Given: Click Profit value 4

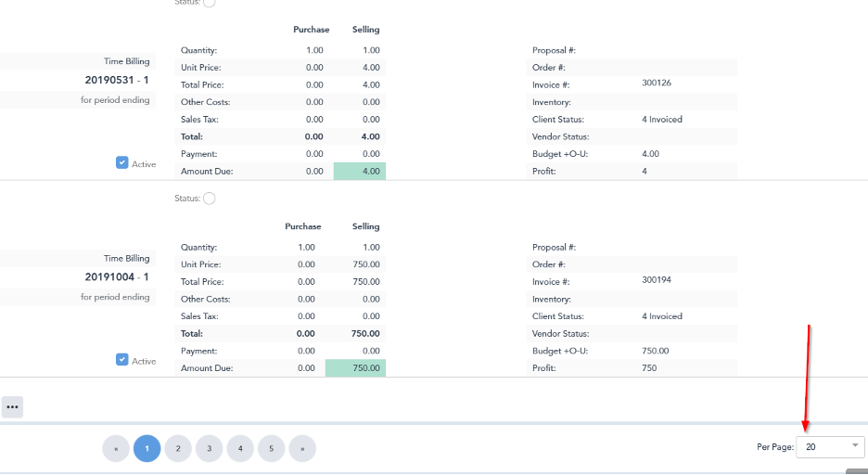Looking at the screenshot, I should tap(645, 171).
